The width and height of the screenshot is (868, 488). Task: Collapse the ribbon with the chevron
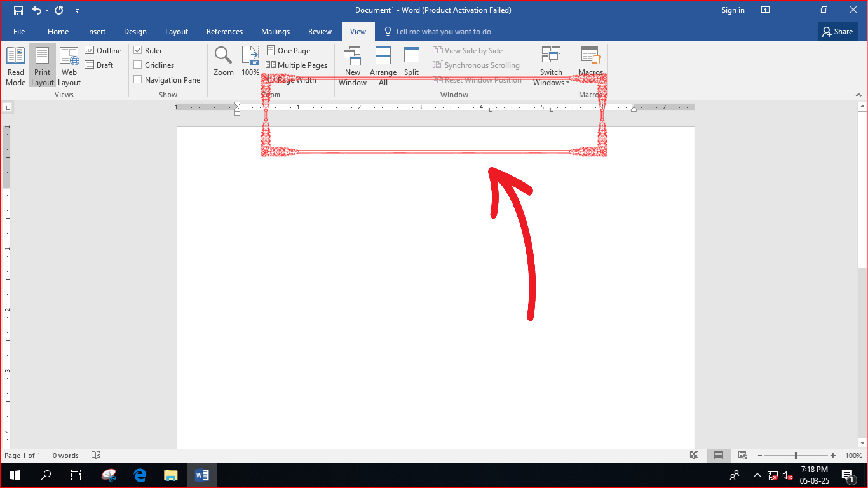point(858,95)
